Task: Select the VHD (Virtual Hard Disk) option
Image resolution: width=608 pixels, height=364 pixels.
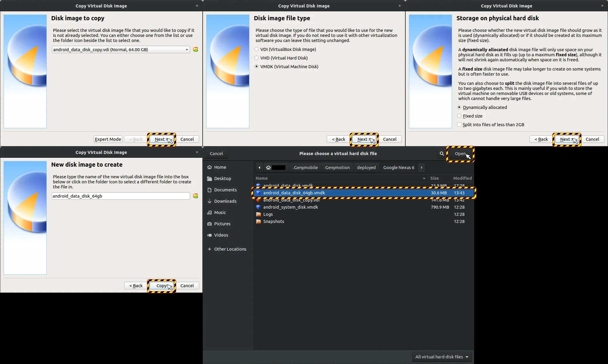Action: pos(257,58)
